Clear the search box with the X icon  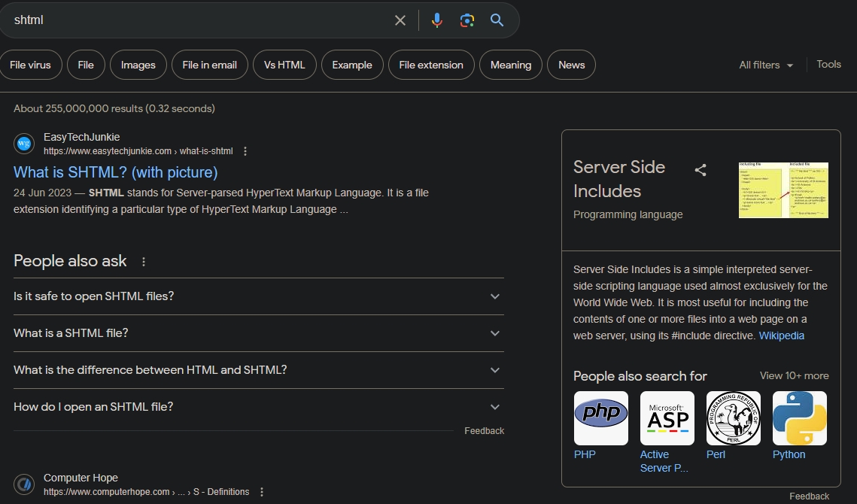pyautogui.click(x=400, y=20)
